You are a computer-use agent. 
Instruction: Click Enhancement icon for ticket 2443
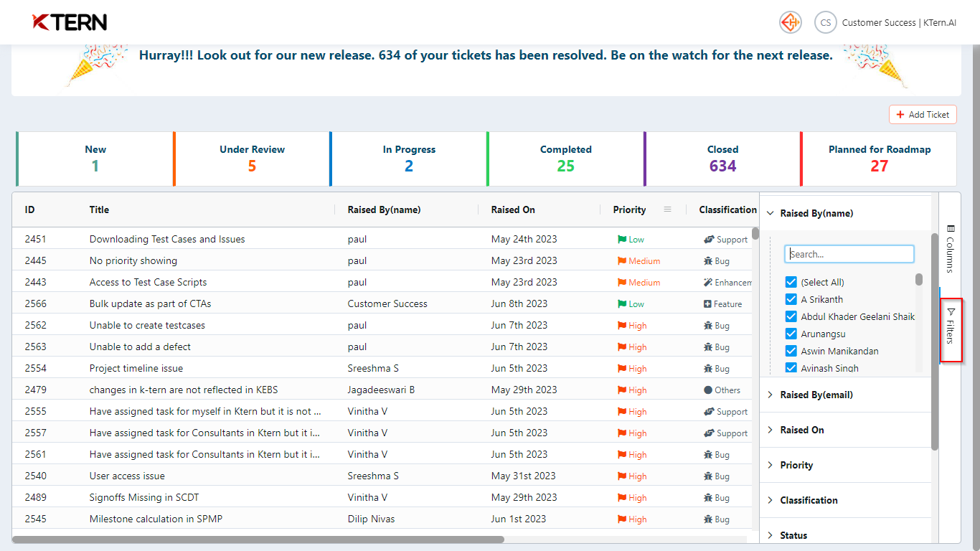pos(708,283)
